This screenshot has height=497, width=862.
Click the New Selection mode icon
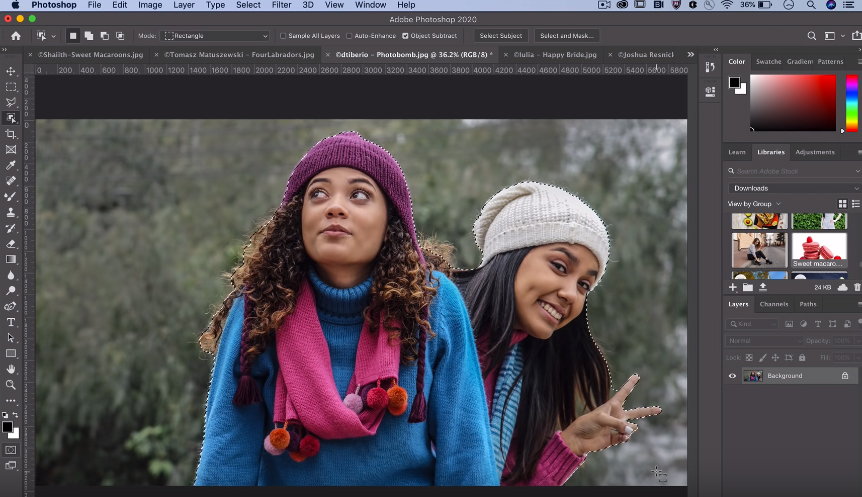73,36
